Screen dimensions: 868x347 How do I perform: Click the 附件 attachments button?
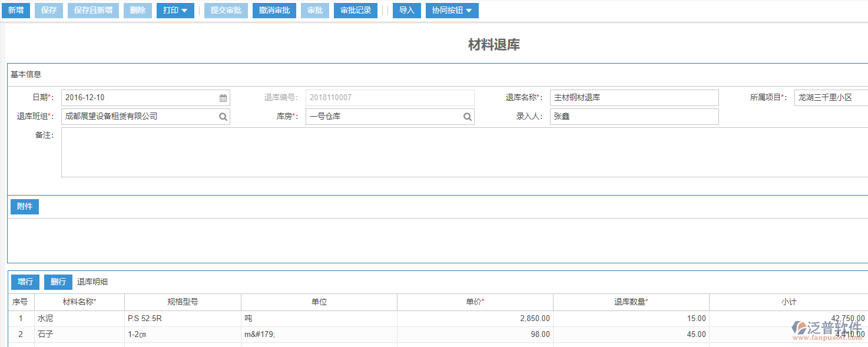24,206
